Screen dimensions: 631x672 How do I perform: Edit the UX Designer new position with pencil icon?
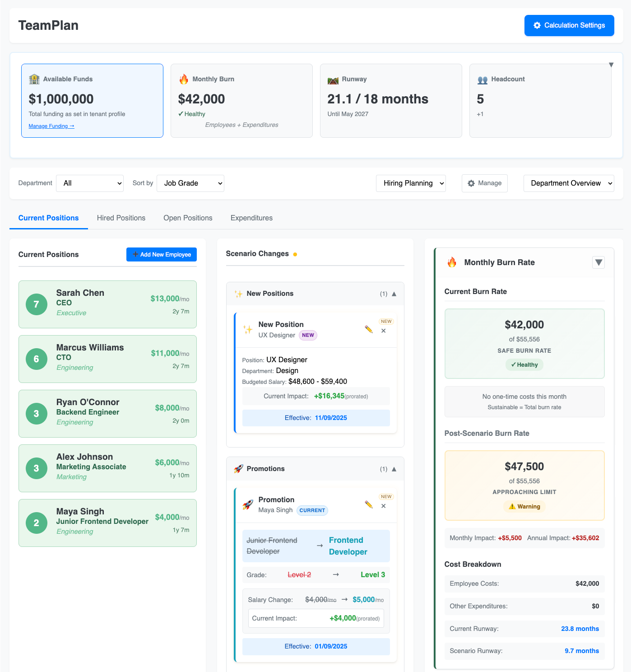(x=369, y=330)
